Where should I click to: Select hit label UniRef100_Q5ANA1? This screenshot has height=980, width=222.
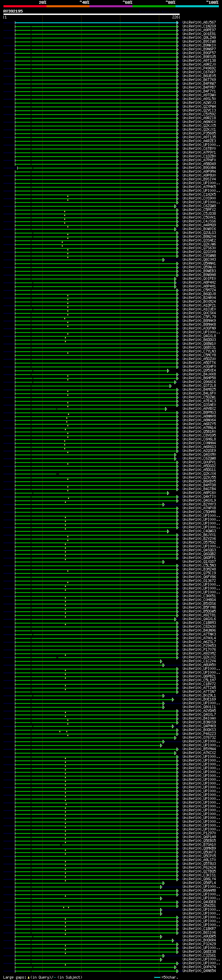199,263
